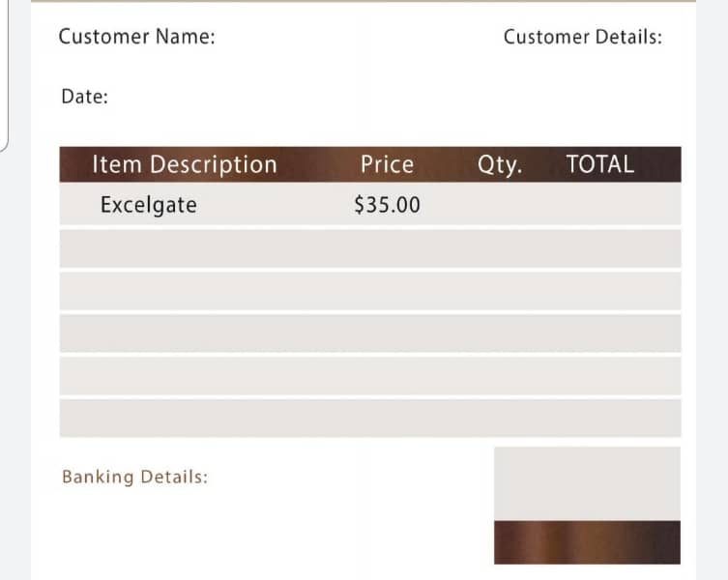Click the Item Description column header
This screenshot has width=728, height=580.
pos(185,164)
